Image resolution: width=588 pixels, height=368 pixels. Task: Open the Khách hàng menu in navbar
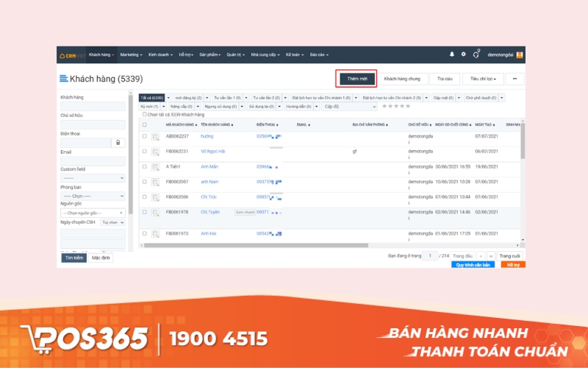[101, 54]
